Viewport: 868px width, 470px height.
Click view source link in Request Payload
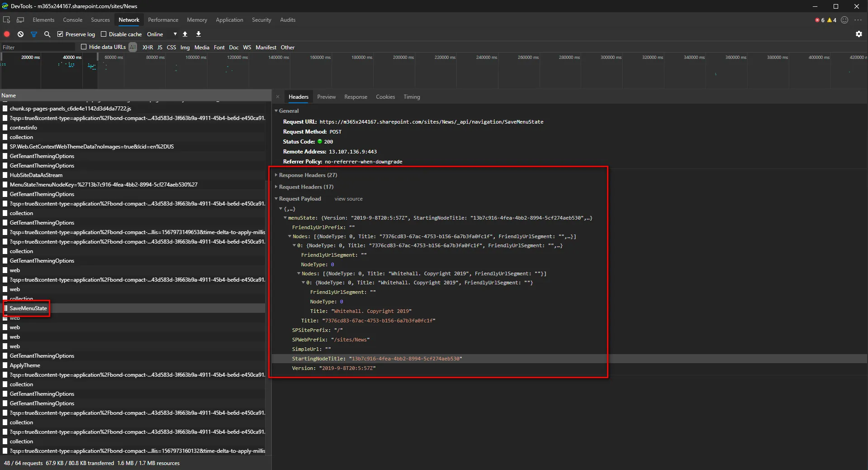349,199
